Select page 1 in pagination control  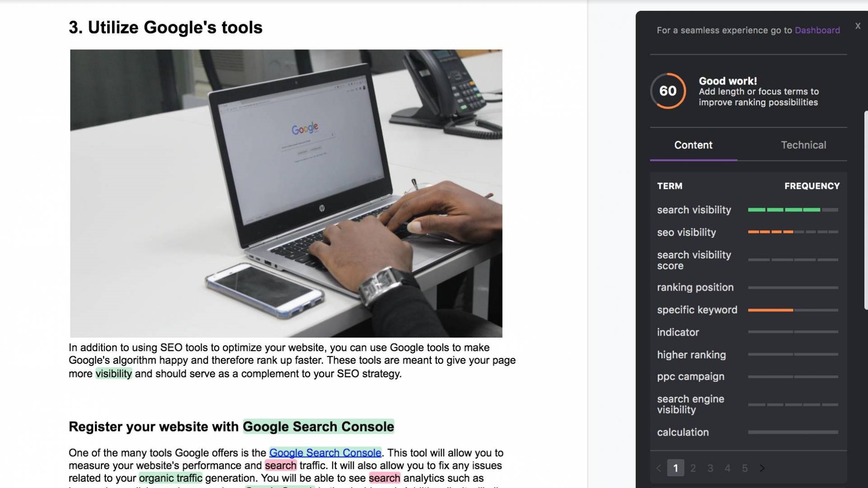click(x=675, y=468)
